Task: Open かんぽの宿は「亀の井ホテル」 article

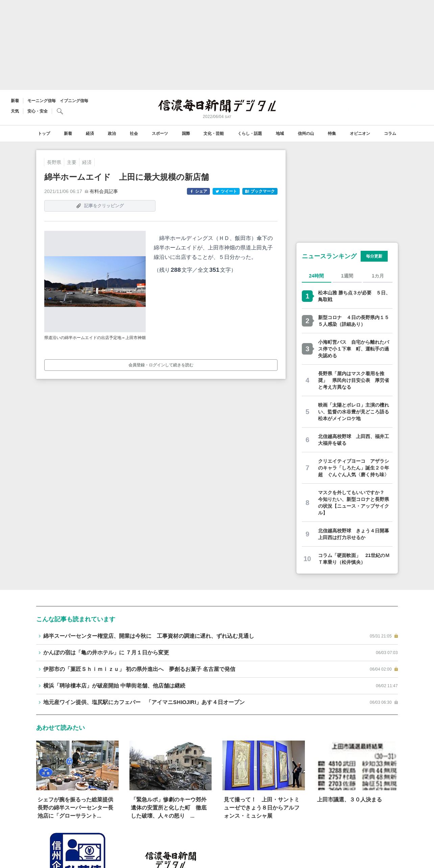Action: [x=106, y=653]
